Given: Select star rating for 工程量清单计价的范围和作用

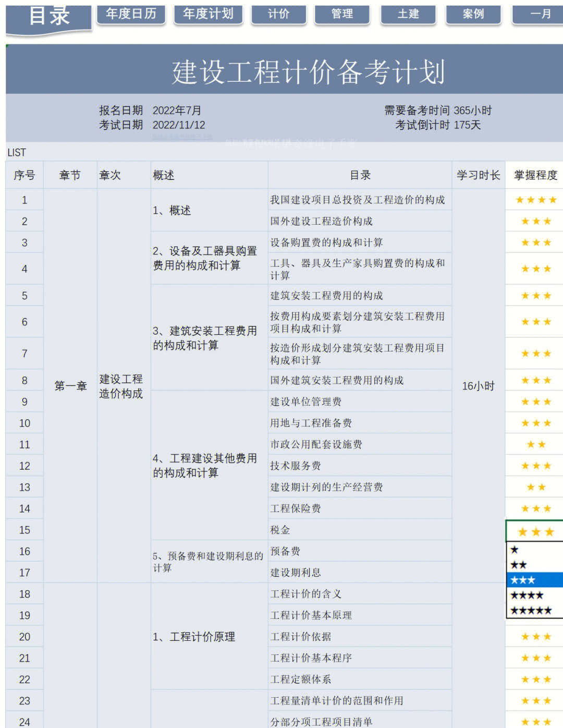Looking at the screenshot, I should tap(535, 701).
